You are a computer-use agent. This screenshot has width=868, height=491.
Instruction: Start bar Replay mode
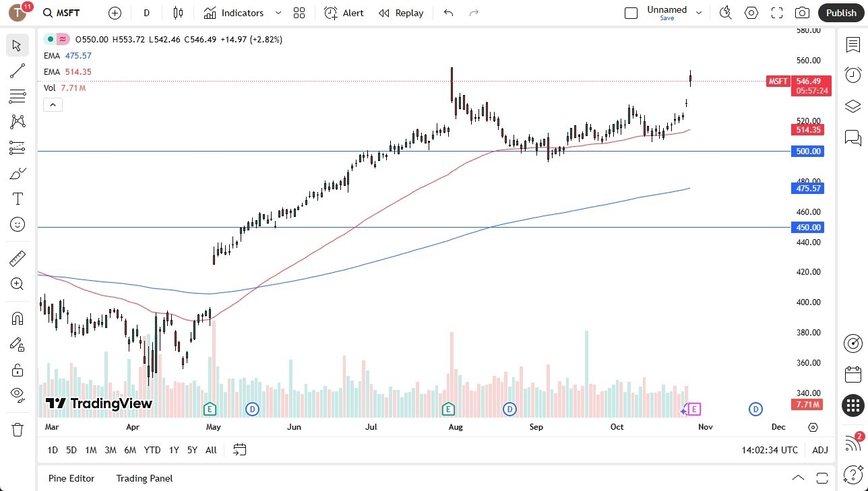[401, 13]
